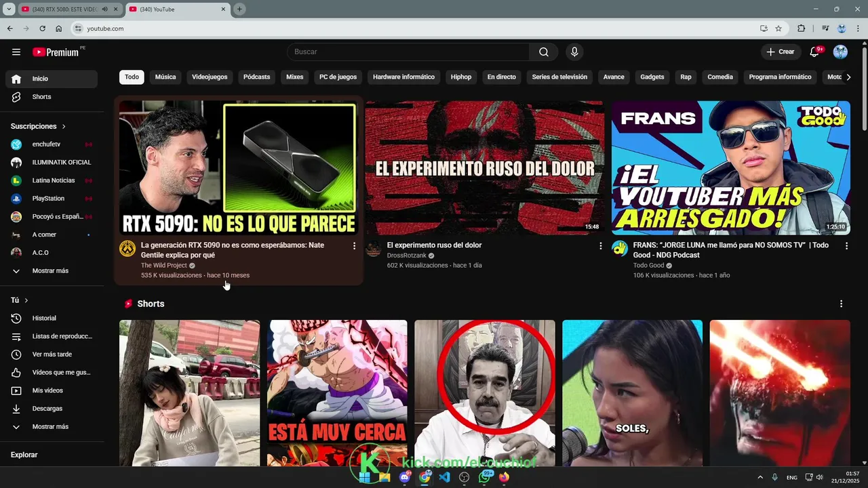868x488 pixels.
Task: Select the Comedia filter chip
Action: pyautogui.click(x=720, y=77)
